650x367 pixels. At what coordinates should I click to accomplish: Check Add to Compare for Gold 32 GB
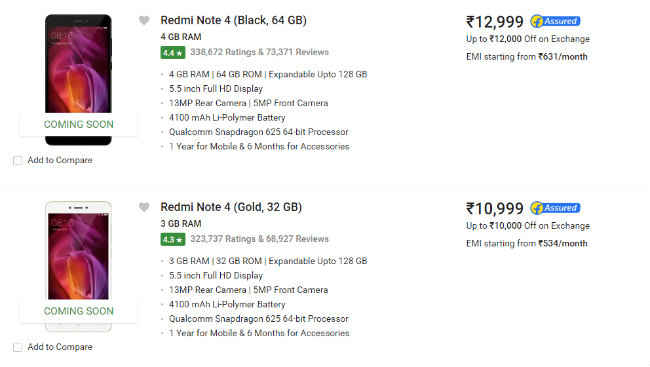(17, 347)
